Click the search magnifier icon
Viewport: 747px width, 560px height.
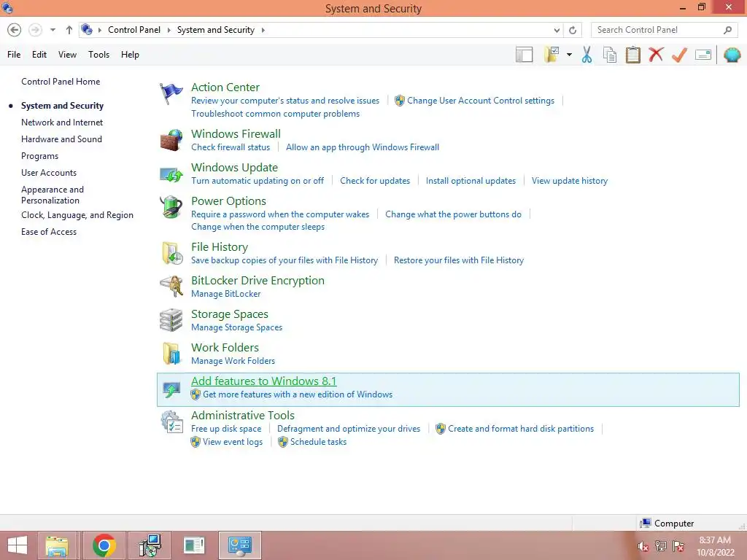727,30
